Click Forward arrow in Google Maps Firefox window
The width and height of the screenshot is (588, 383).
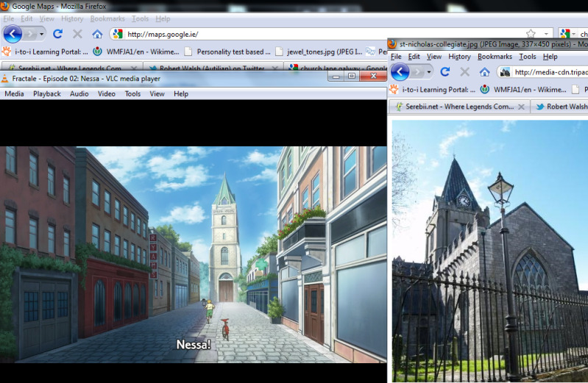pyautogui.click(x=29, y=34)
